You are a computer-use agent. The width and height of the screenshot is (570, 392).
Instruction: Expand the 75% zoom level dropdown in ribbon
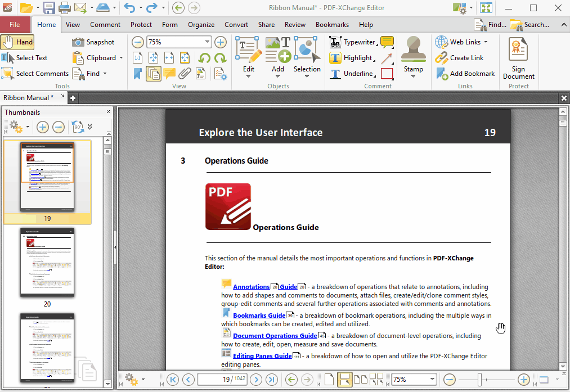coord(207,42)
